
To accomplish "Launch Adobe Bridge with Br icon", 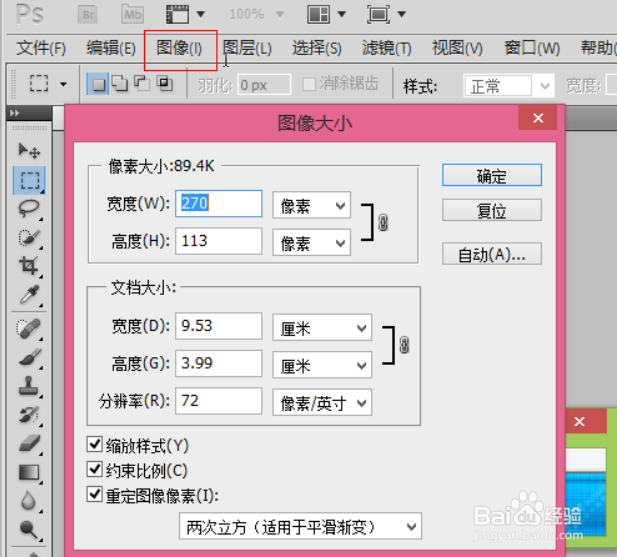I will pyautogui.click(x=88, y=15).
